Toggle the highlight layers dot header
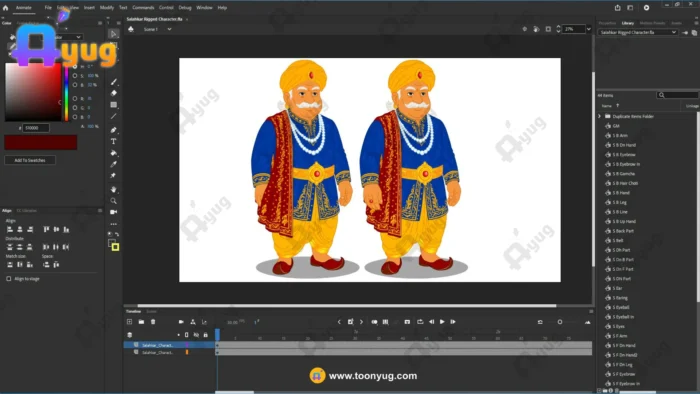700x394 pixels. [x=179, y=335]
